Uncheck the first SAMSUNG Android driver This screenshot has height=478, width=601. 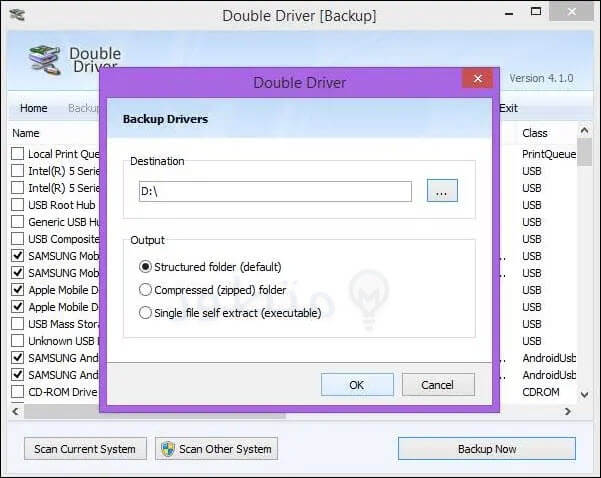17,358
